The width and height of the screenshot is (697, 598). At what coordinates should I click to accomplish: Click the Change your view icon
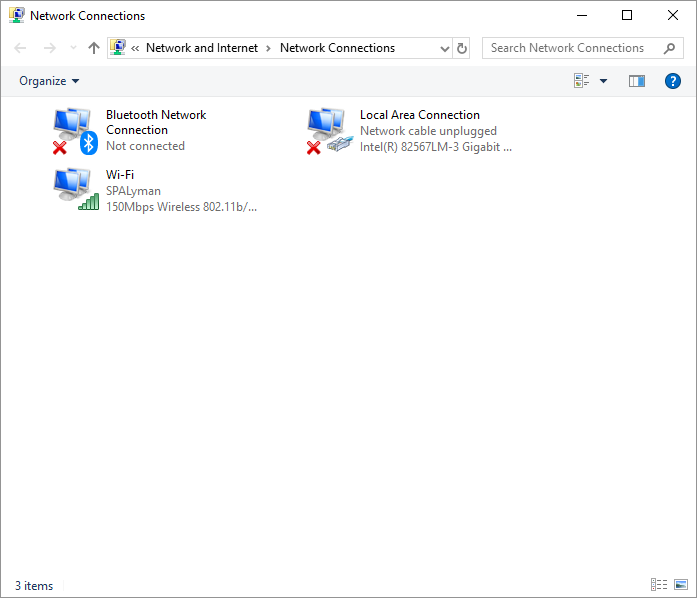(x=581, y=81)
